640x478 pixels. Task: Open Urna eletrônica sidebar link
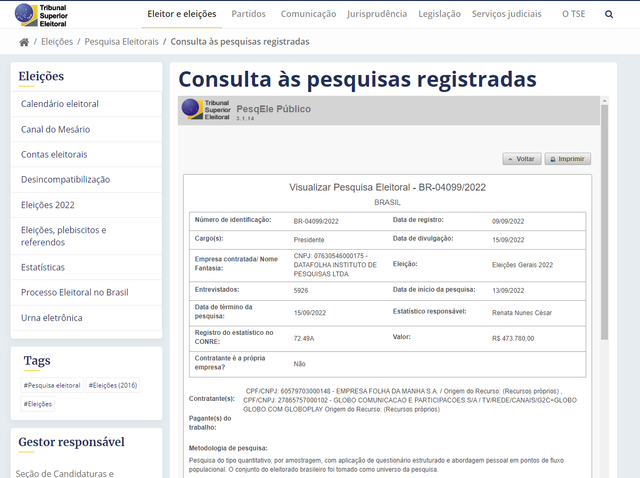(x=51, y=318)
